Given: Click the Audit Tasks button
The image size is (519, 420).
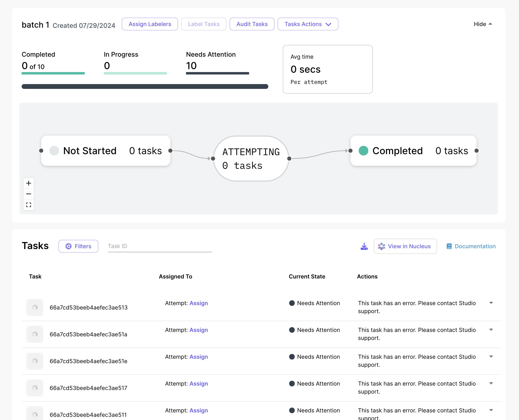Looking at the screenshot, I should (x=252, y=24).
